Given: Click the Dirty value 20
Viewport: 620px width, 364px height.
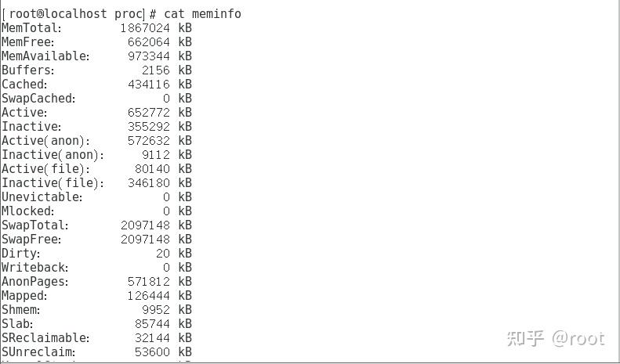Looking at the screenshot, I should [163, 254].
